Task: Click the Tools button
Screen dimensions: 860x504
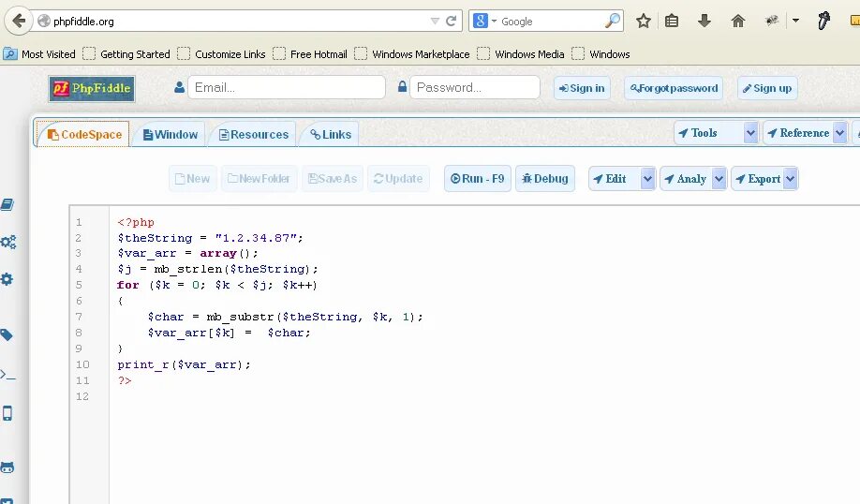Action: (x=708, y=133)
